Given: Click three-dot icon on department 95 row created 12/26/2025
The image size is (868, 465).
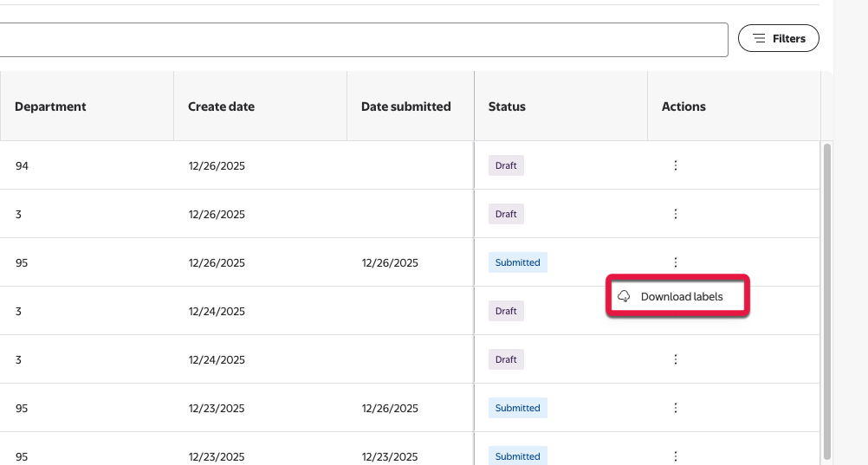Looking at the screenshot, I should (676, 262).
